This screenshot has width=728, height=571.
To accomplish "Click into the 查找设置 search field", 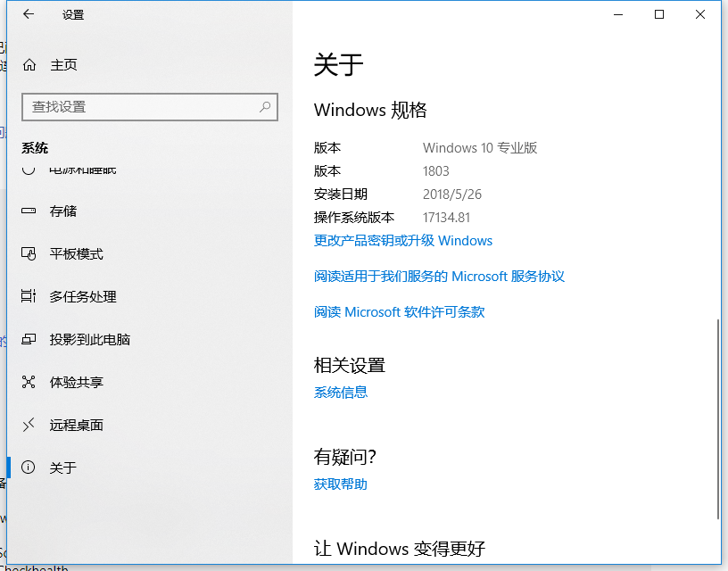I will [x=150, y=107].
